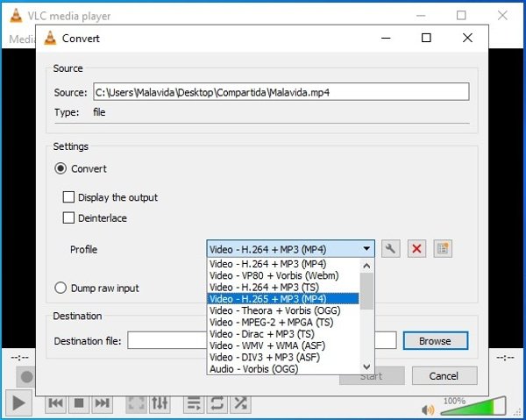Image resolution: width=526 pixels, height=420 pixels.
Task: Click the Cancel button
Action: pos(444,375)
